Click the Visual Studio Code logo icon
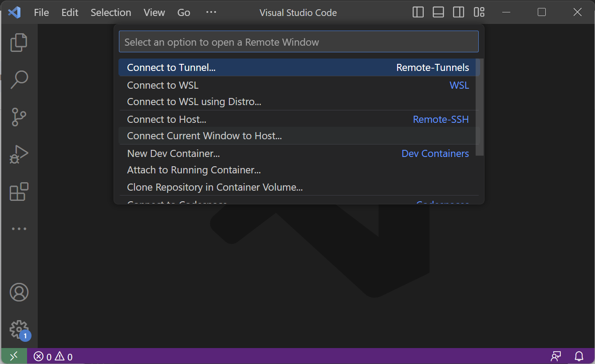Screen dimensions: 595x364 (x=14, y=12)
